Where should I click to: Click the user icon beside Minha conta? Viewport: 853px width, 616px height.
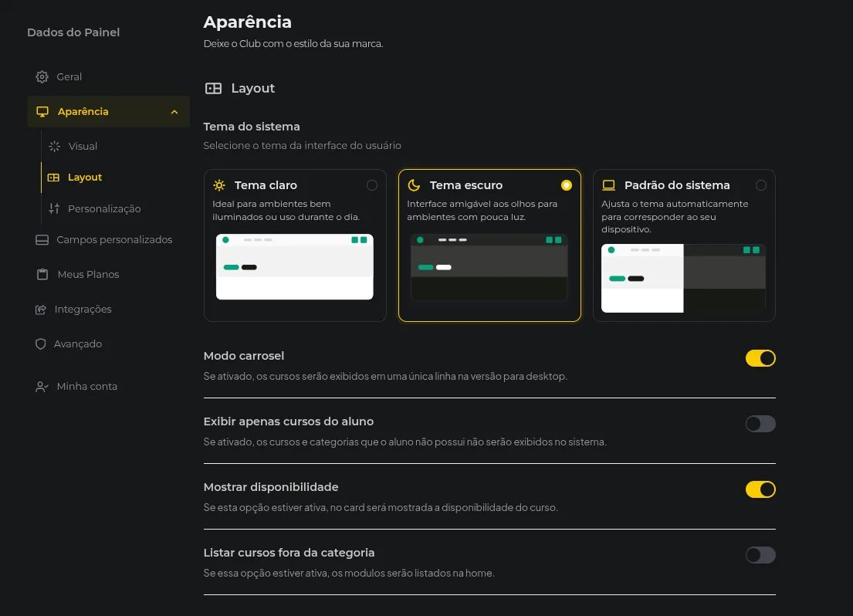point(42,387)
